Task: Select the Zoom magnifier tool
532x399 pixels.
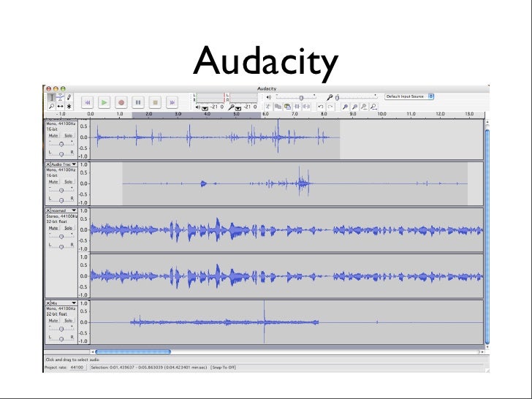Action: click(51, 106)
